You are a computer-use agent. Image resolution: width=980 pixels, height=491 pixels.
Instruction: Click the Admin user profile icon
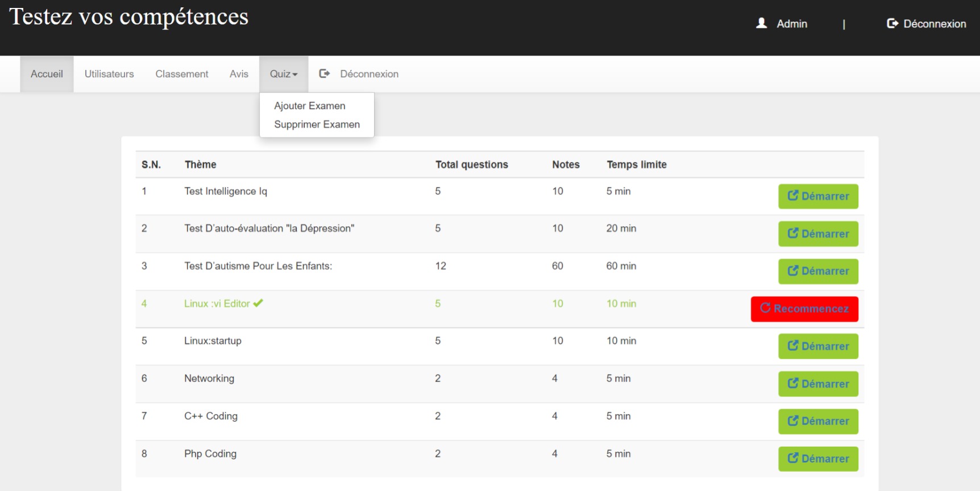761,23
